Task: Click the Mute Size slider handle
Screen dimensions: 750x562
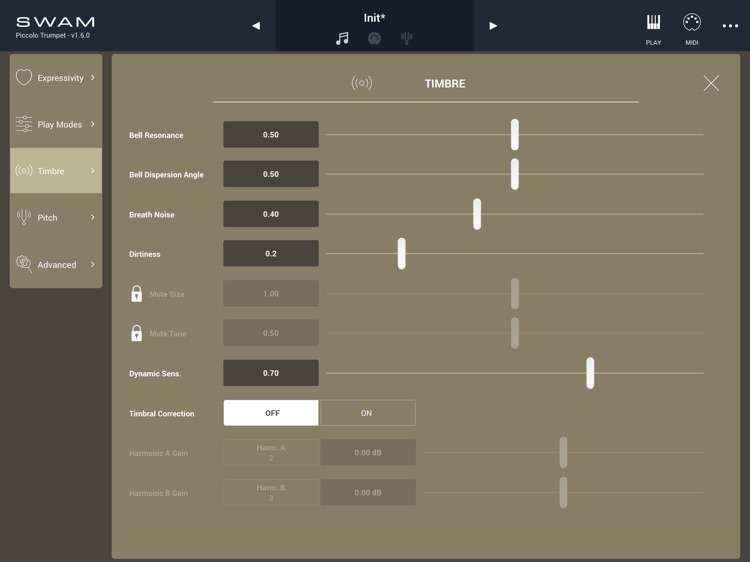Action: (515, 293)
